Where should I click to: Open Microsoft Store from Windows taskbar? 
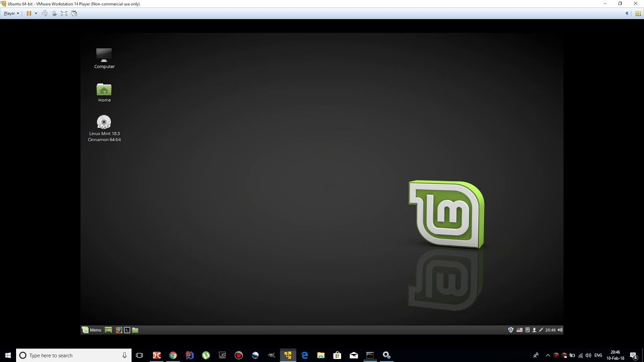coord(337,355)
